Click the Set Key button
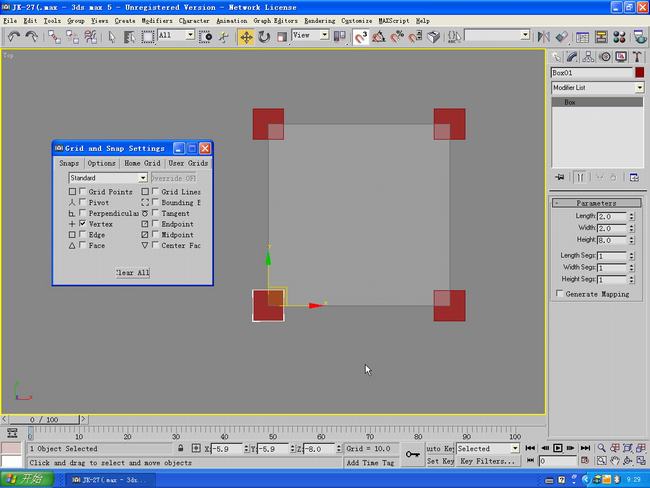Screen dimensions: 650x488 click(440, 461)
